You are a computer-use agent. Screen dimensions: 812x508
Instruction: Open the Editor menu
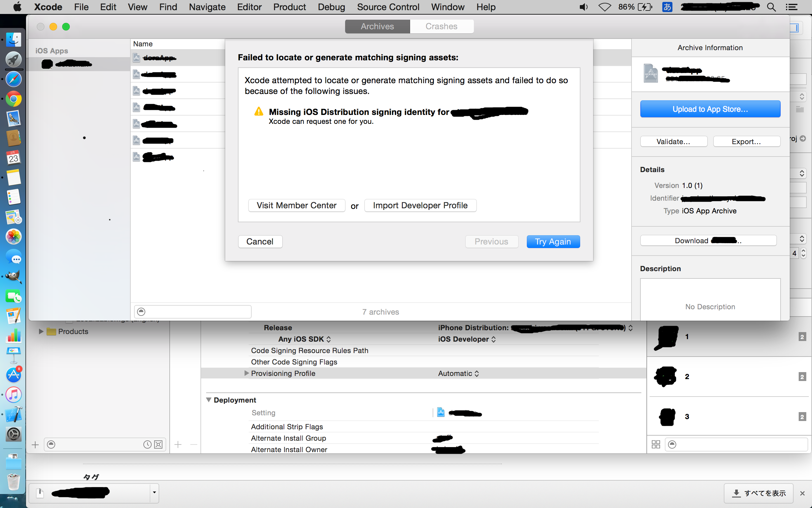(249, 7)
